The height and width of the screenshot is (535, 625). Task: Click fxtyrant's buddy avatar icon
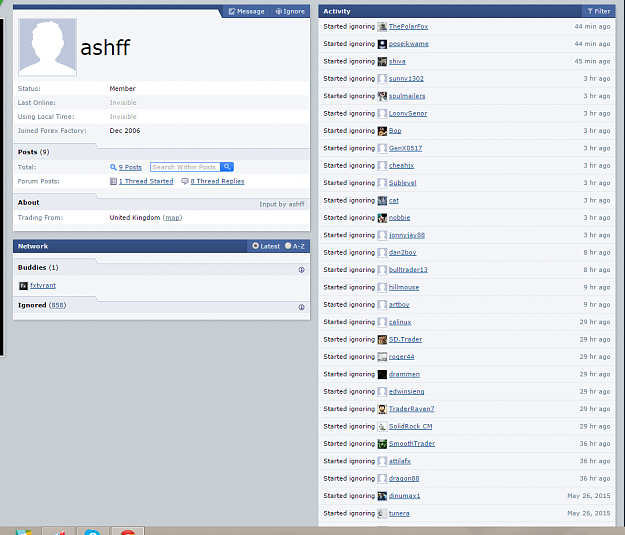click(24, 285)
